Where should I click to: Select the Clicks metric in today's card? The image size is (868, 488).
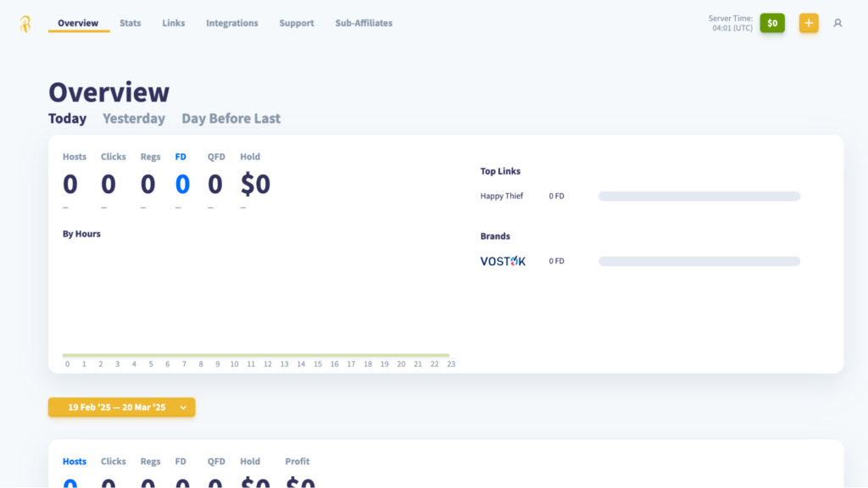pos(114,157)
